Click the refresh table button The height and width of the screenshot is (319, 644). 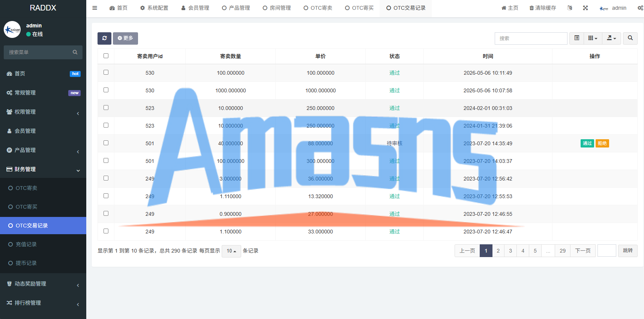click(x=104, y=38)
